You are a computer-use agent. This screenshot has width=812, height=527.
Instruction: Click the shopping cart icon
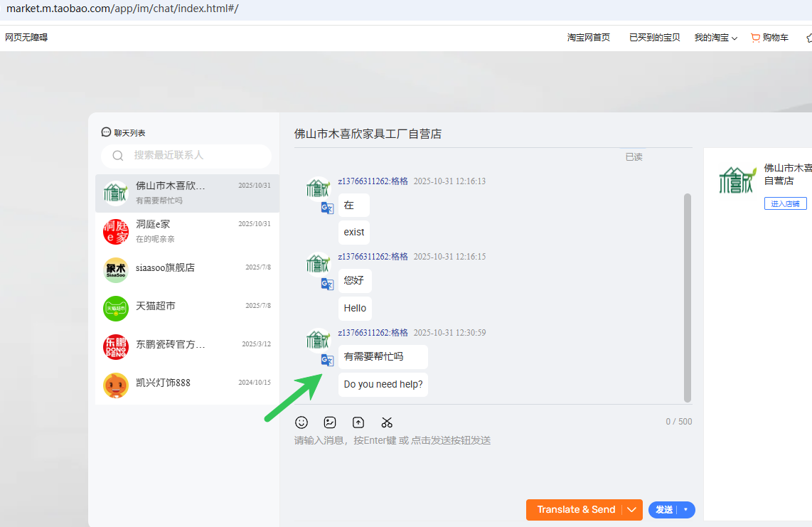(756, 37)
